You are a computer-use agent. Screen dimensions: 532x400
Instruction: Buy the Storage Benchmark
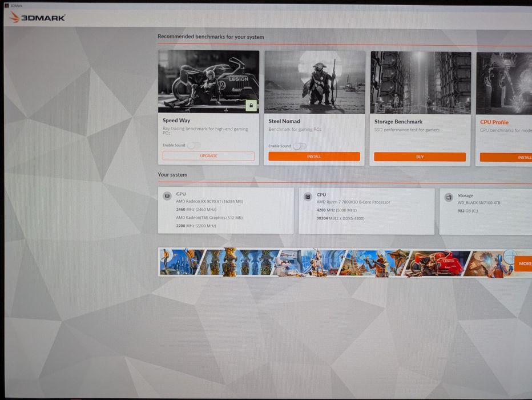coord(420,157)
